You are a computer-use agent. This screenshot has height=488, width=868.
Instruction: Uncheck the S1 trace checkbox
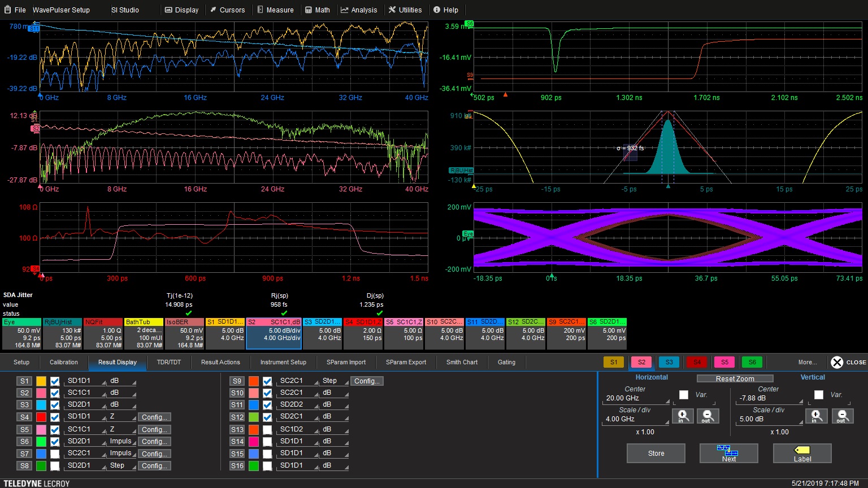(55, 381)
